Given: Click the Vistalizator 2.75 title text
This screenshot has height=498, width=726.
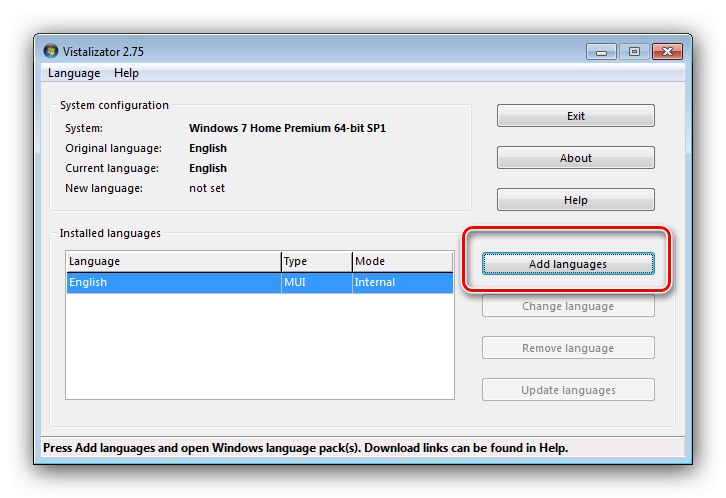Looking at the screenshot, I should (x=103, y=52).
